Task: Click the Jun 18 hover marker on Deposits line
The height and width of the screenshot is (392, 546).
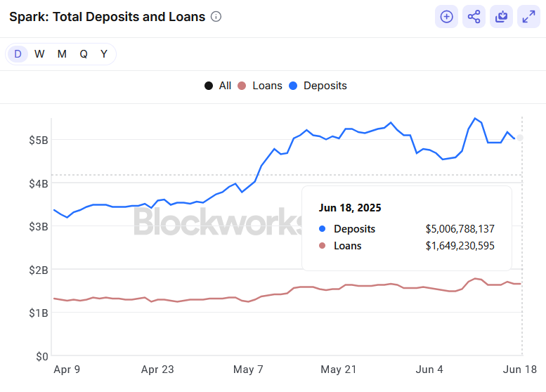Action: [520, 138]
